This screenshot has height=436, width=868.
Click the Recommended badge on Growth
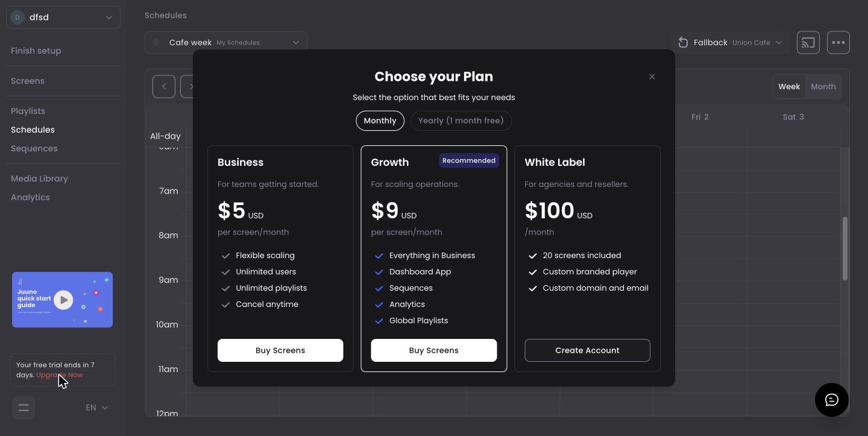(x=469, y=161)
